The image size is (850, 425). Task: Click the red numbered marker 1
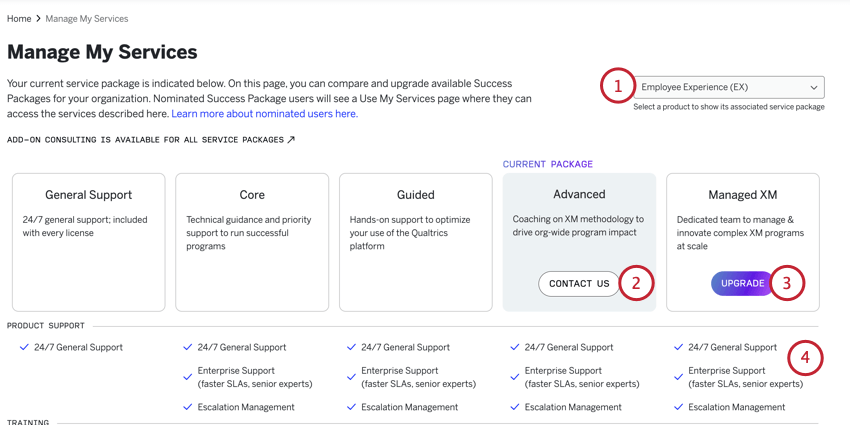click(x=617, y=87)
